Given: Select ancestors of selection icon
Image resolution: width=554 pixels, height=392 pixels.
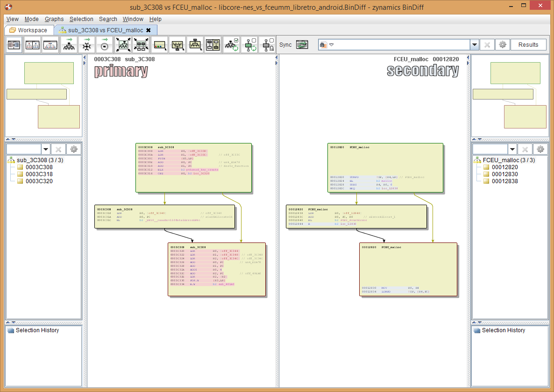Looking at the screenshot, I should pos(177,45).
